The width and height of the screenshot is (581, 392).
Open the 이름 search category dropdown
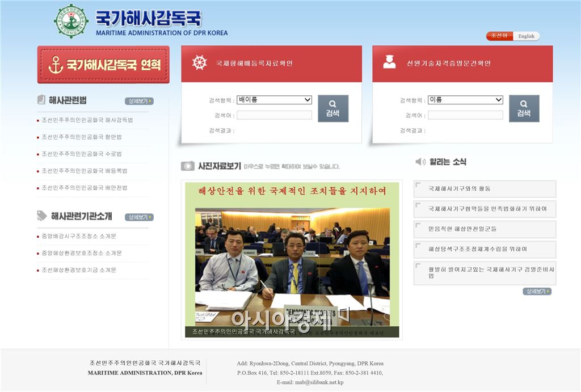coord(465,100)
